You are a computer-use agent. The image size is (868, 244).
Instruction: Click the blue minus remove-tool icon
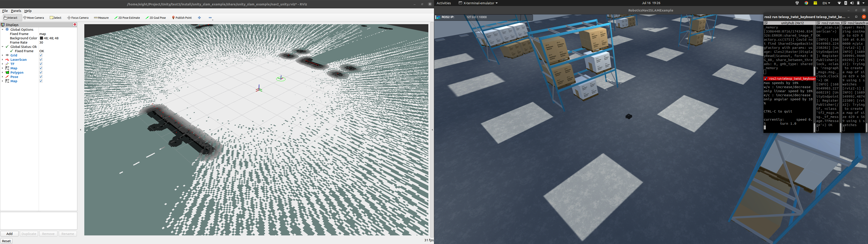[x=210, y=18]
